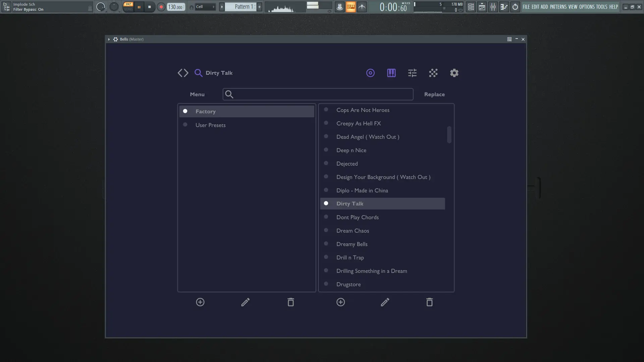Add new preset with right plus icon
The width and height of the screenshot is (644, 362).
pos(340,302)
